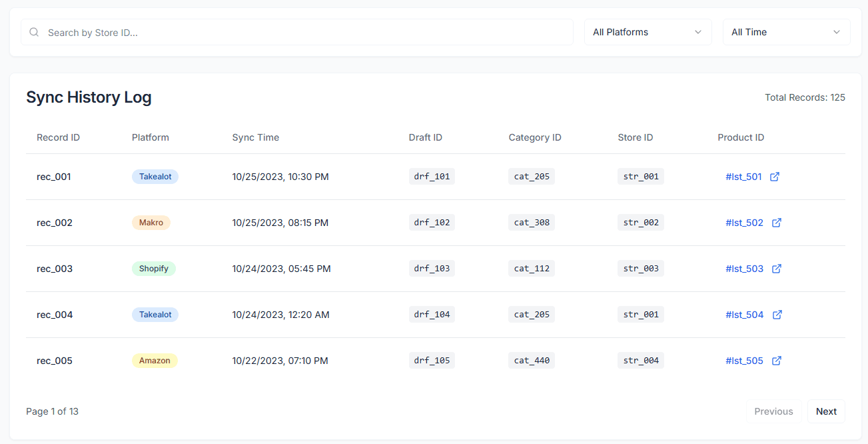Screen dimensions: 868x444
Task: Open external link icon next to #lst_502
Action: [777, 222]
